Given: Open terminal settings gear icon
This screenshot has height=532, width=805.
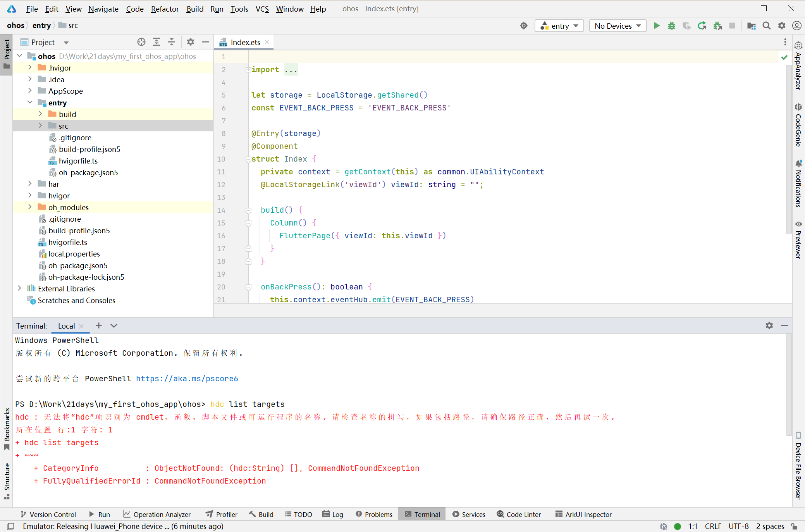Looking at the screenshot, I should point(769,326).
